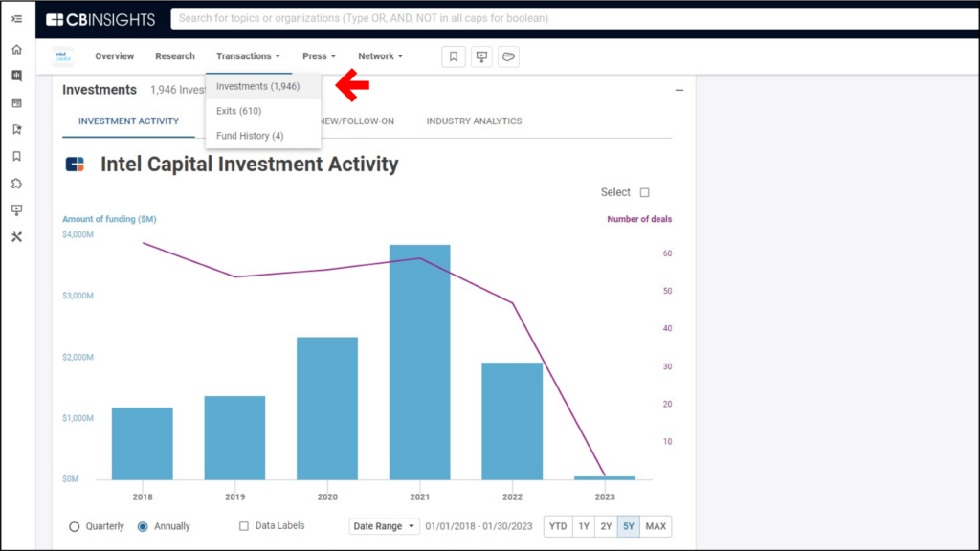Click the CB Insights logo
The image size is (980, 551).
click(100, 19)
